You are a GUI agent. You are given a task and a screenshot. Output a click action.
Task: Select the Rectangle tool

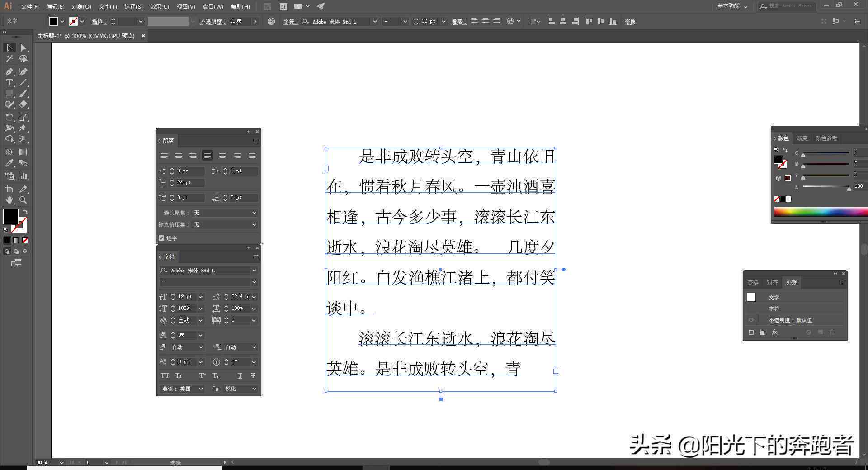[x=9, y=93]
